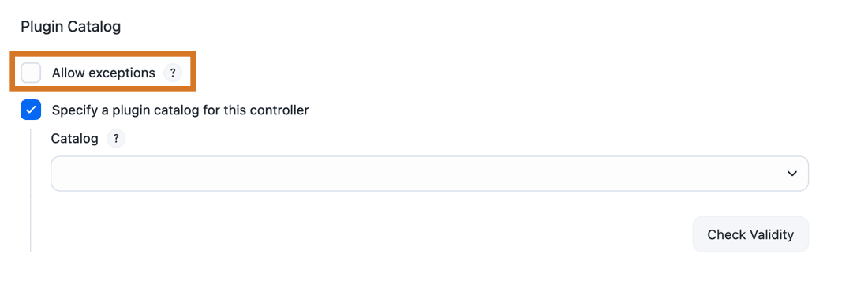
Task: Click the chevron arrow in Catalog dropdown
Action: [x=791, y=174]
